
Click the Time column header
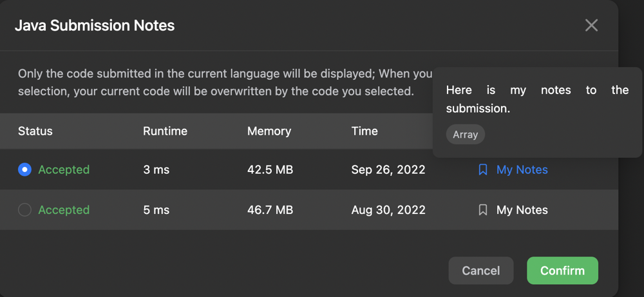tap(365, 131)
